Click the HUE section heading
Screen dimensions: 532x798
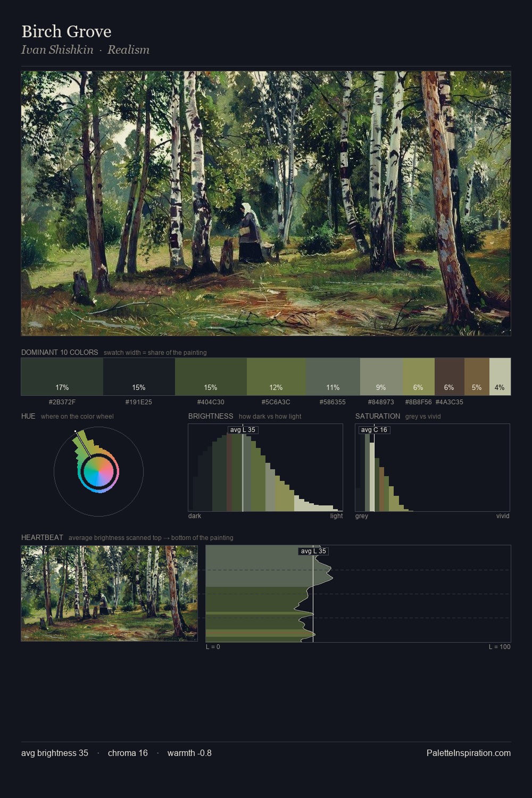pos(28,416)
